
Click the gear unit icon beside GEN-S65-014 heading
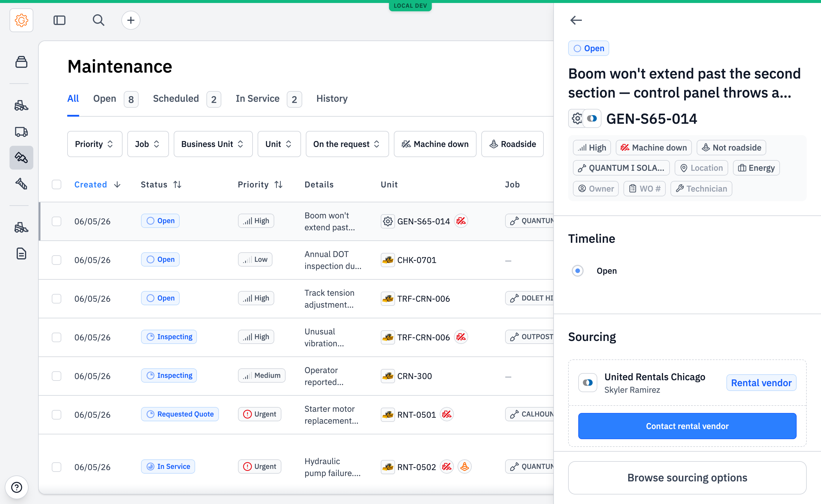click(x=576, y=119)
